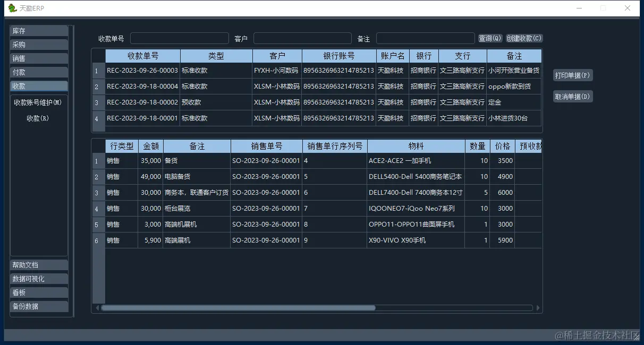The height and width of the screenshot is (345, 644).
Task: Open 数据可视化 from the sidebar
Action: 38,278
